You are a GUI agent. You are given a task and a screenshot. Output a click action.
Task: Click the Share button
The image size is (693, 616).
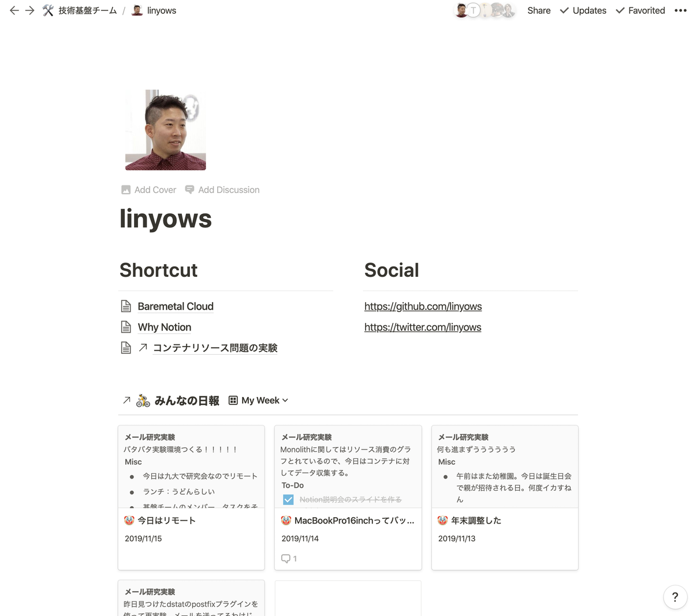coord(538,10)
